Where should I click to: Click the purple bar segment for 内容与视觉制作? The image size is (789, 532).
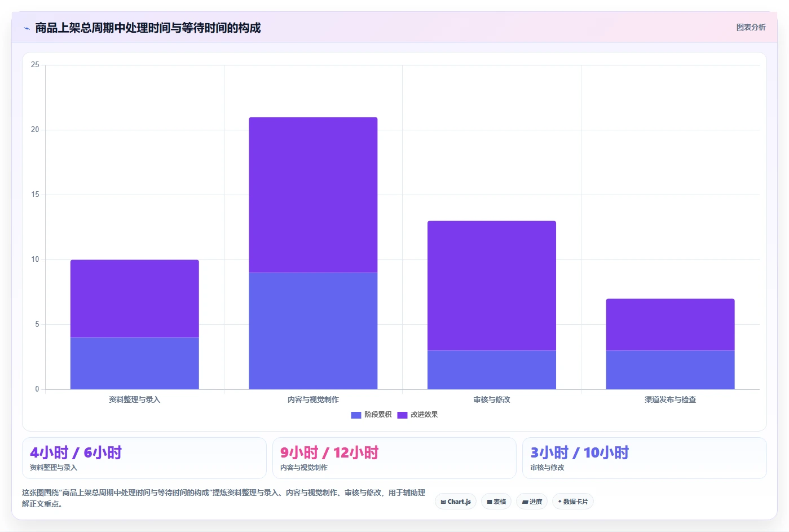(x=313, y=195)
